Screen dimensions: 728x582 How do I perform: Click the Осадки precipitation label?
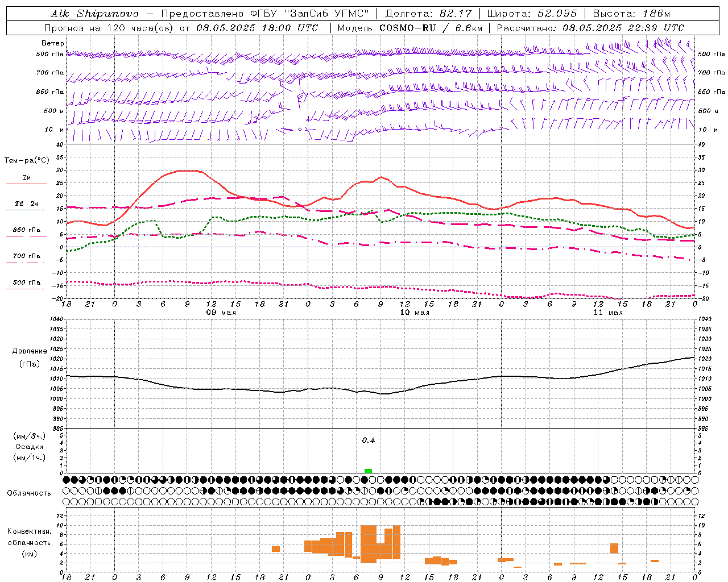(x=29, y=447)
